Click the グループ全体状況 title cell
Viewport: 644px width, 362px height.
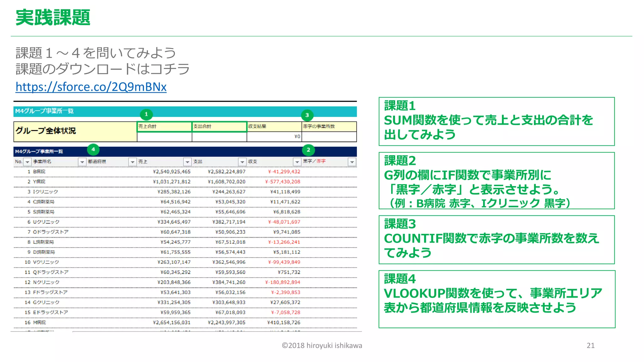(x=75, y=132)
